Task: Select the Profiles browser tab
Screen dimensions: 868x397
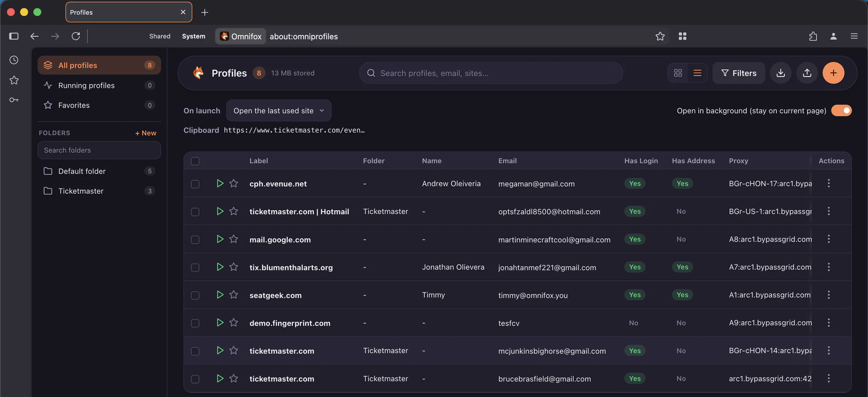Action: pyautogui.click(x=129, y=12)
